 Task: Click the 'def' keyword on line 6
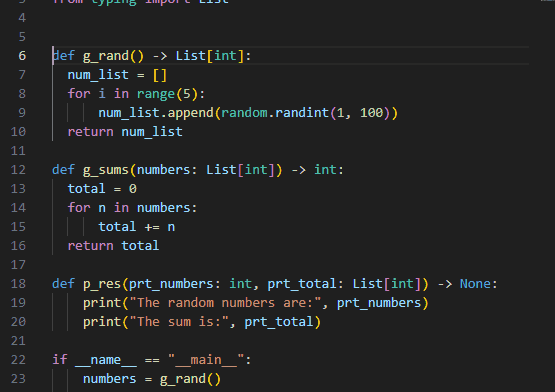pyautogui.click(x=64, y=56)
